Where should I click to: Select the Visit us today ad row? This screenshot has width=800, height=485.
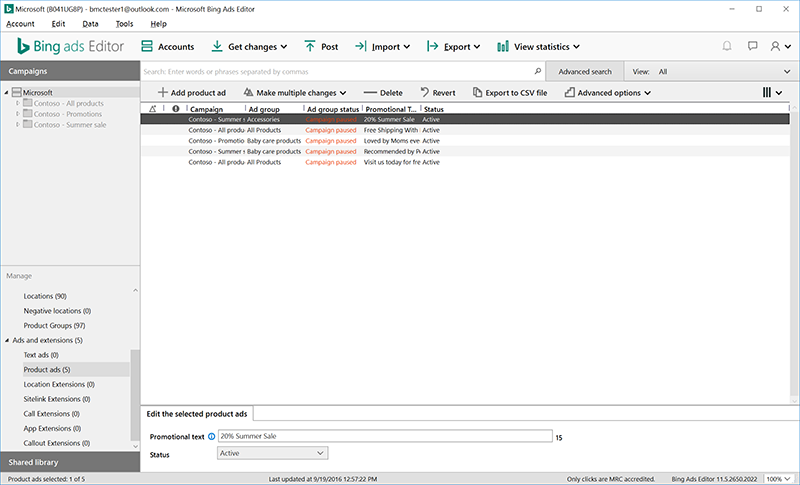point(465,162)
